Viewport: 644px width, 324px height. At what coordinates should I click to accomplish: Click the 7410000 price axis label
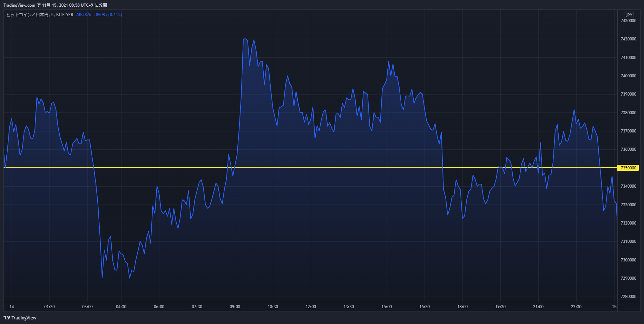click(628, 58)
